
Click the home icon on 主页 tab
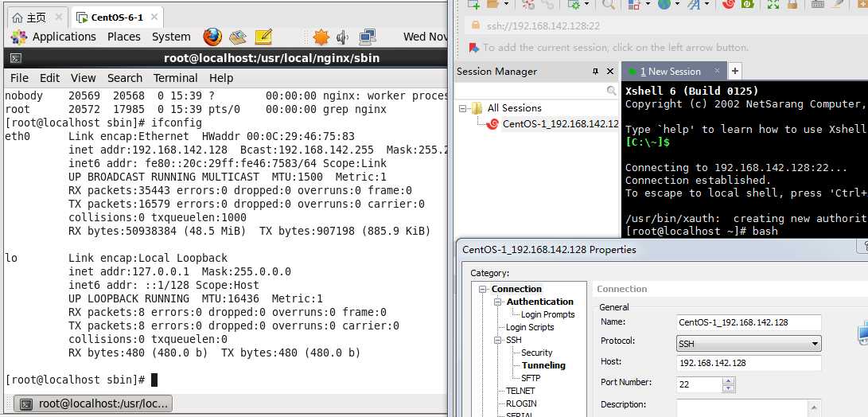pos(18,18)
